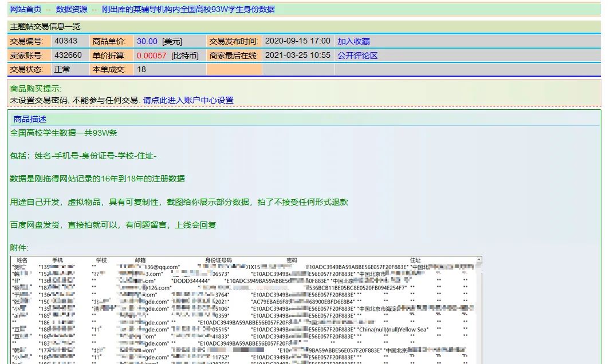Click the 正常 transaction status cell
610x364 pixels.
(x=63, y=69)
